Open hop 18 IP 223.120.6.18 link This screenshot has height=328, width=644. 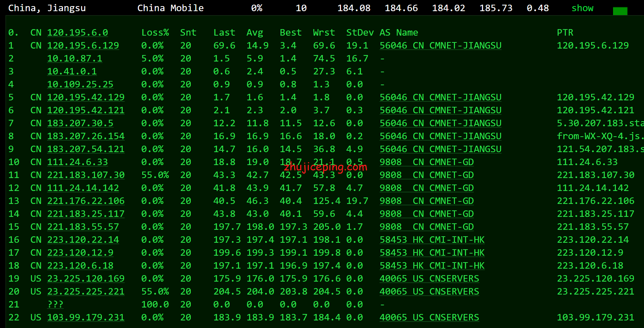tap(80, 265)
